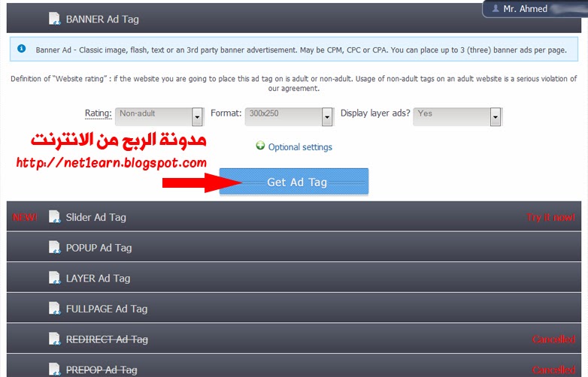
Task: Expand the POPUP Ad Tag section
Action: click(x=294, y=247)
